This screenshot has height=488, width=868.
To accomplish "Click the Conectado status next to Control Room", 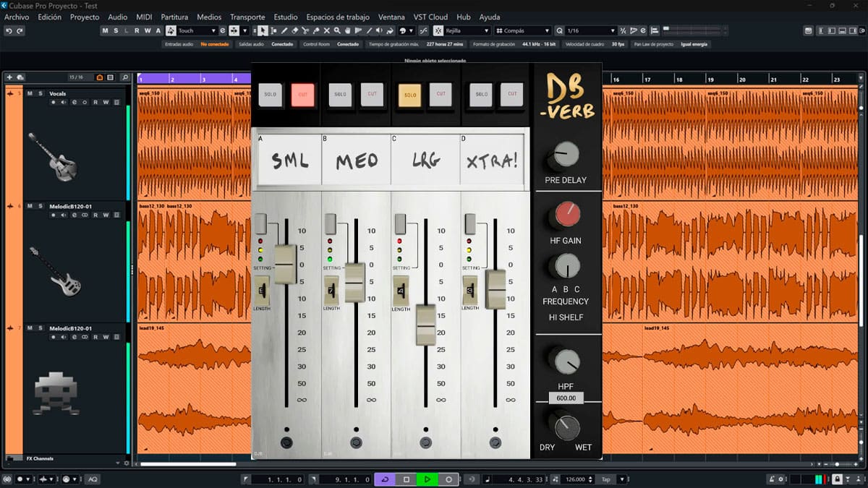I will [348, 44].
